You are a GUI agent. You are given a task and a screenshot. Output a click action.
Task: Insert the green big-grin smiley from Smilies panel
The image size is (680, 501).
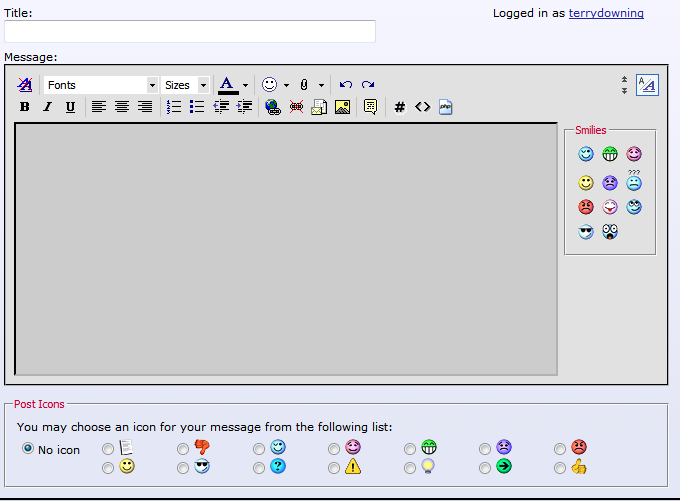pyautogui.click(x=610, y=154)
